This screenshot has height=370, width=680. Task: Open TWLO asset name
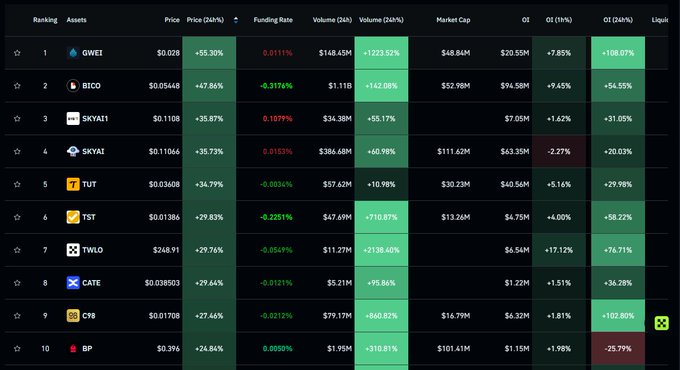93,250
